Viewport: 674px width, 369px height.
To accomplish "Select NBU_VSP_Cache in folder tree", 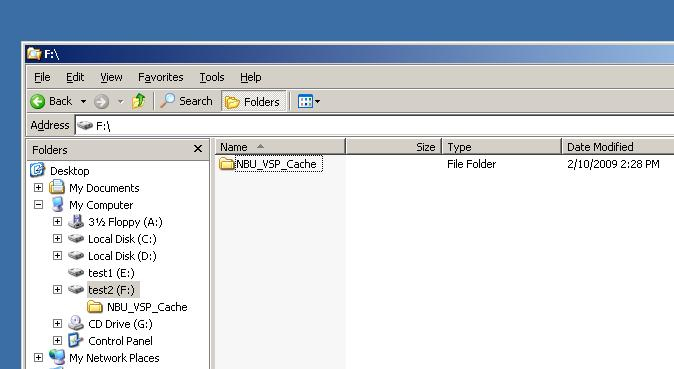I will point(147,307).
